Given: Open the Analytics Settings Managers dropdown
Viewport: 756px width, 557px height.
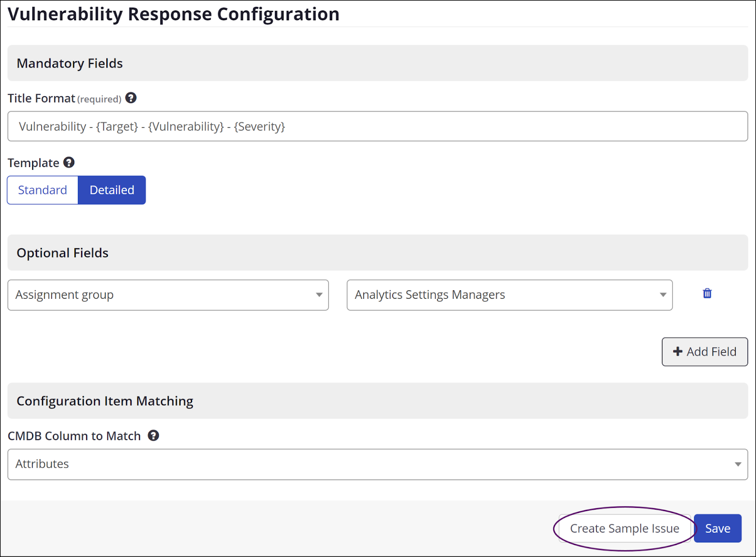Looking at the screenshot, I should tap(509, 295).
